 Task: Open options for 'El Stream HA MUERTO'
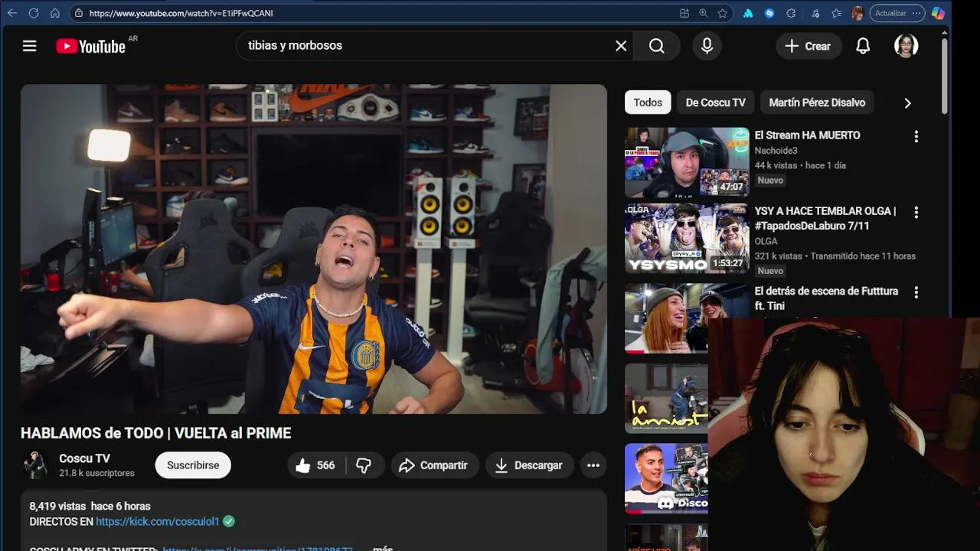click(916, 136)
